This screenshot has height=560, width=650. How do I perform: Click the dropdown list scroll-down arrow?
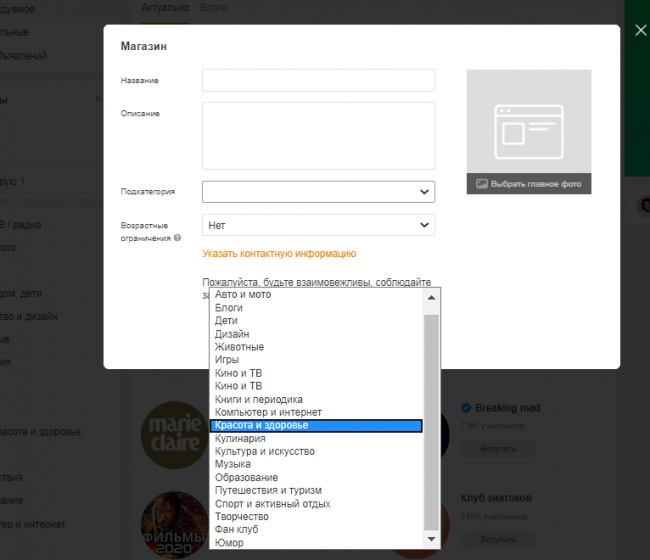tap(432, 540)
